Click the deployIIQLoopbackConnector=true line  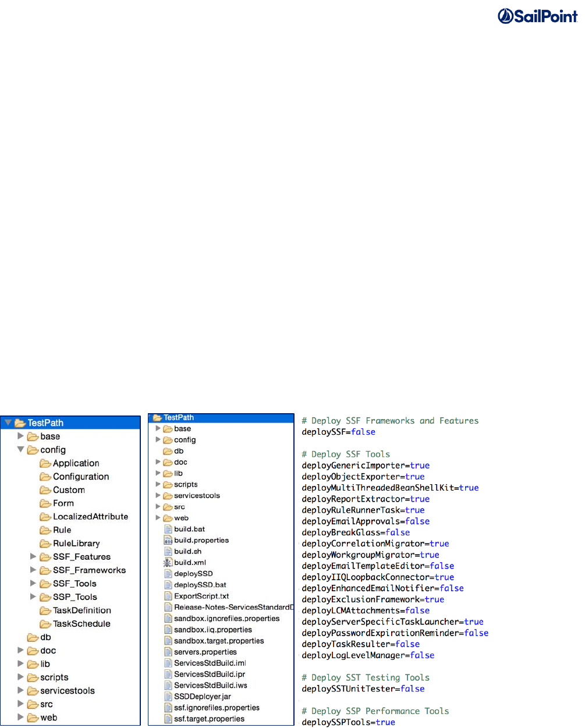(x=378, y=577)
